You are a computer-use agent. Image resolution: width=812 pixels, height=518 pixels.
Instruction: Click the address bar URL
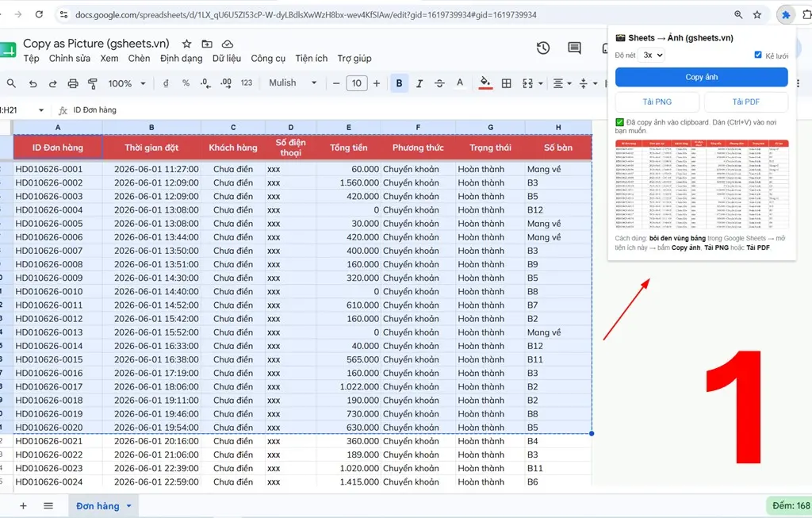point(305,15)
